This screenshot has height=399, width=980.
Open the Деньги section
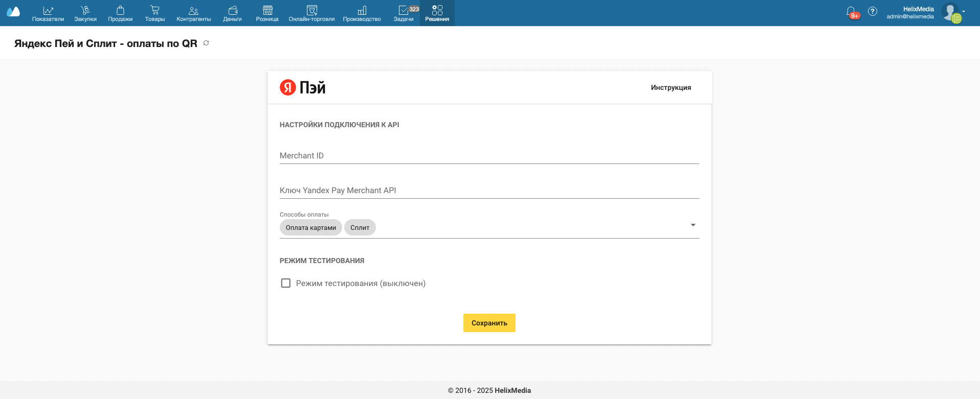[232, 13]
